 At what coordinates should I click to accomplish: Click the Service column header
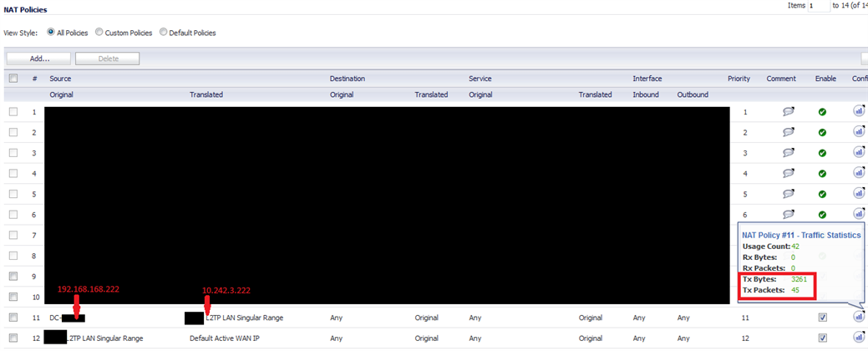pos(480,79)
